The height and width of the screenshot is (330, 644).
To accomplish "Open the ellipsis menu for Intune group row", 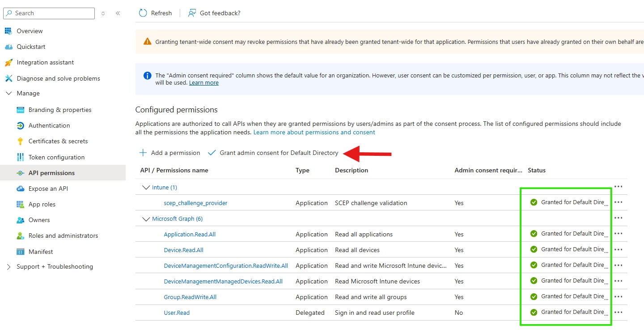I will 619,187.
